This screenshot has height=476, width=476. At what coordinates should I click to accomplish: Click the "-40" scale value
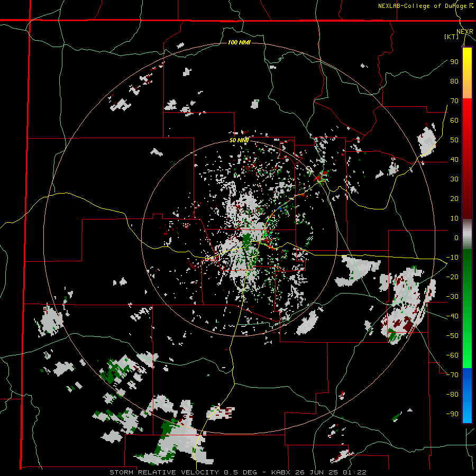(x=452, y=316)
